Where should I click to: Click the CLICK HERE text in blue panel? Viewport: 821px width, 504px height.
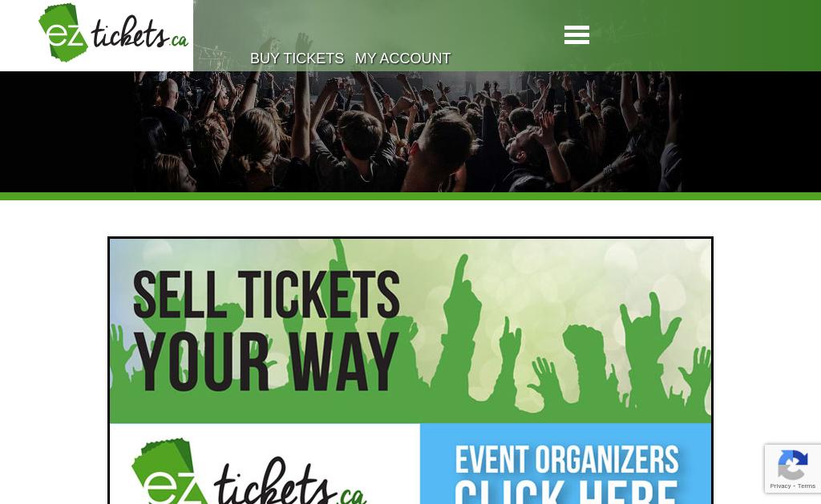567,492
